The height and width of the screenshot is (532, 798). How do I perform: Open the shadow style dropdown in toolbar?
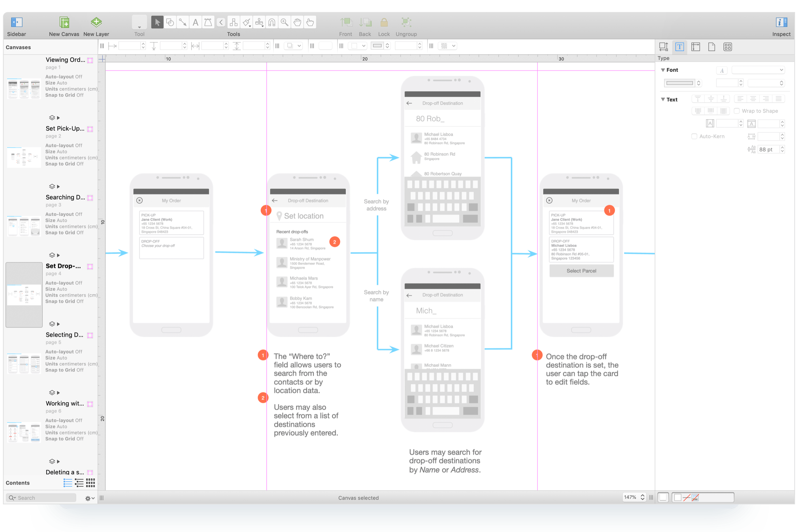coord(293,46)
